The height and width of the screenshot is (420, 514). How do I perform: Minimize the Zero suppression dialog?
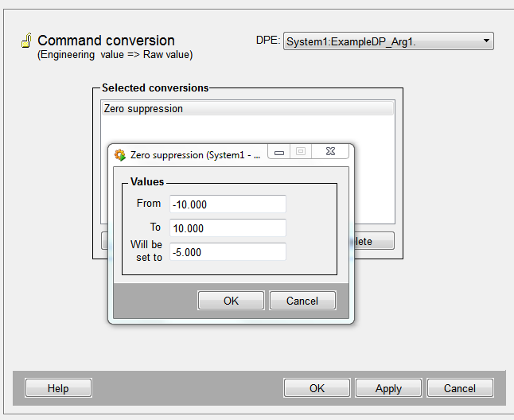tap(278, 151)
